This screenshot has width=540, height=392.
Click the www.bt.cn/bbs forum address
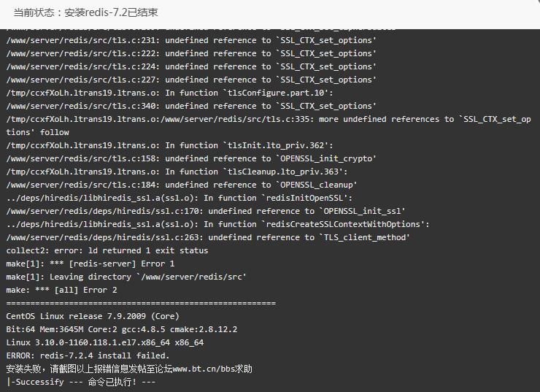pos(203,369)
